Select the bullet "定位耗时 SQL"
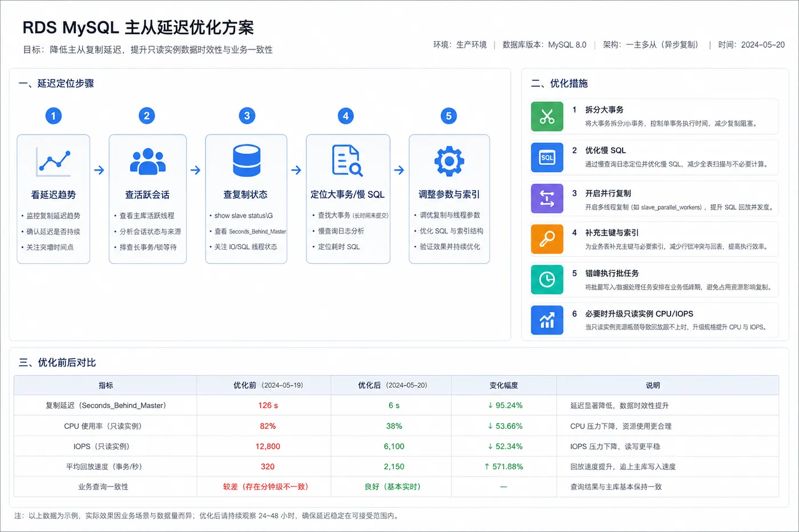799x532 pixels. (x=339, y=247)
